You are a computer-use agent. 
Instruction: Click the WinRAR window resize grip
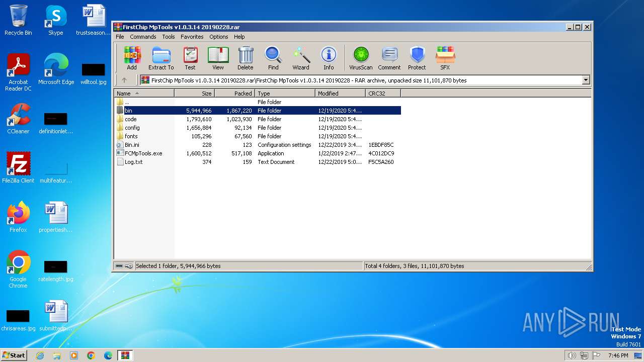[589, 267]
